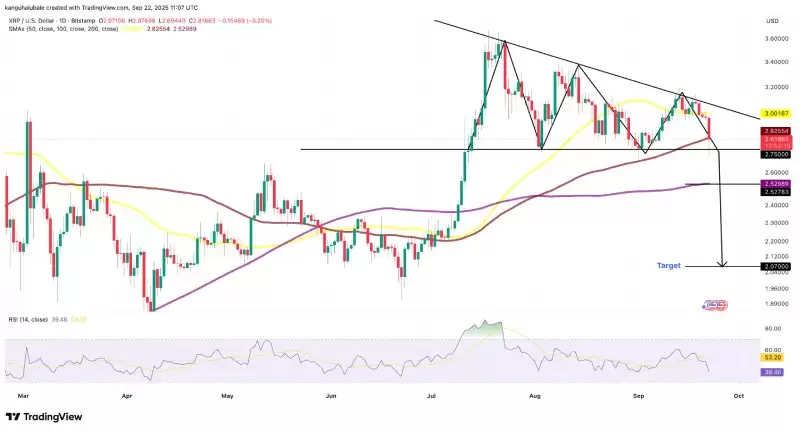Select the green overbought RSI shaded peak
The image size is (800, 431).
tap(489, 328)
